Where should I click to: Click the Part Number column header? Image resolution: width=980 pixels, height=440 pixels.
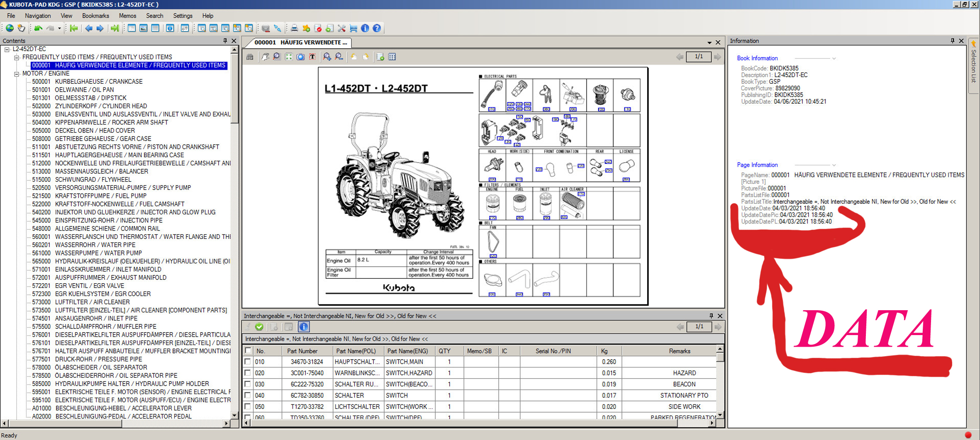click(x=302, y=351)
